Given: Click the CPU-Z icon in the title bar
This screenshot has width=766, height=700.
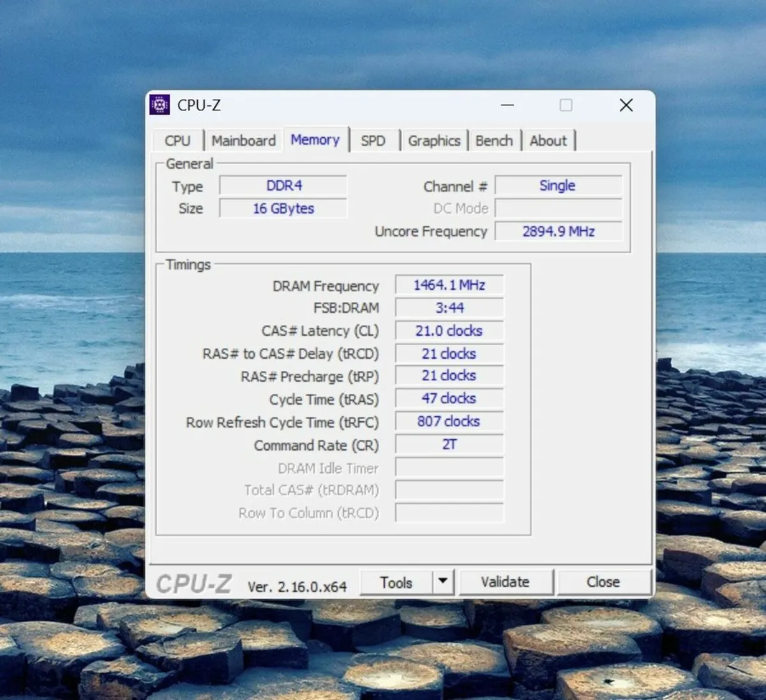Looking at the screenshot, I should [160, 105].
